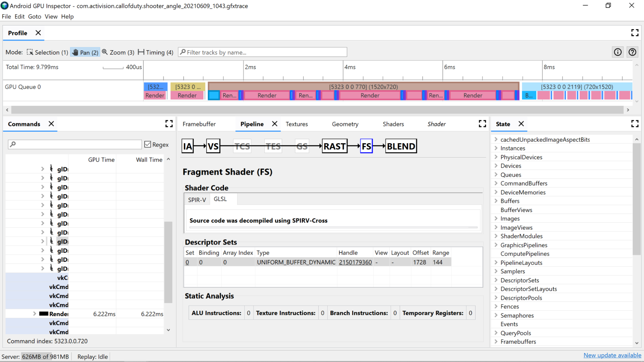Image resolution: width=644 pixels, height=362 pixels.
Task: Click the VS stage icon in pipeline
Action: tap(212, 146)
